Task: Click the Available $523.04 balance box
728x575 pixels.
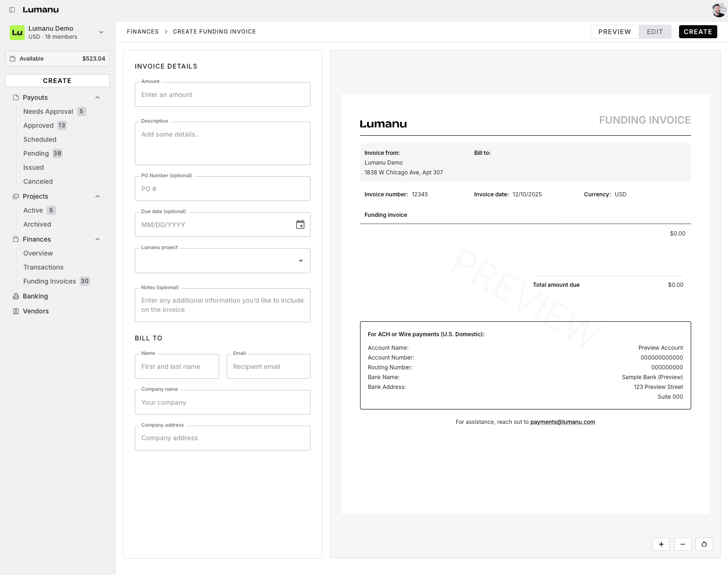Action: tap(57, 59)
